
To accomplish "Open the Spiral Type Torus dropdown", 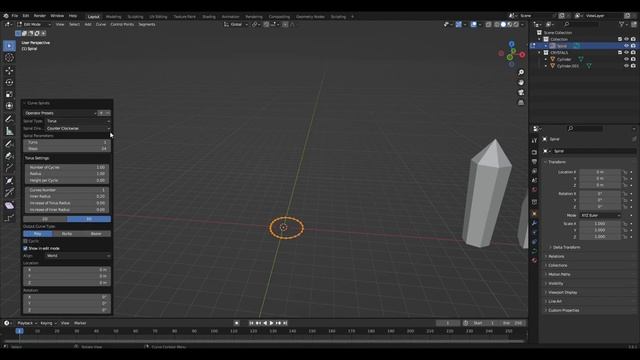I will pos(78,121).
